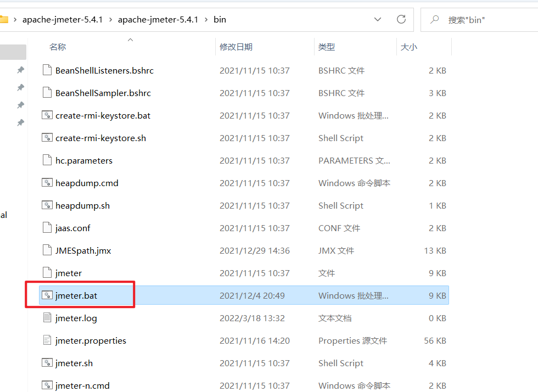Select the file name BeanShellSampler.bshrc

[103, 93]
